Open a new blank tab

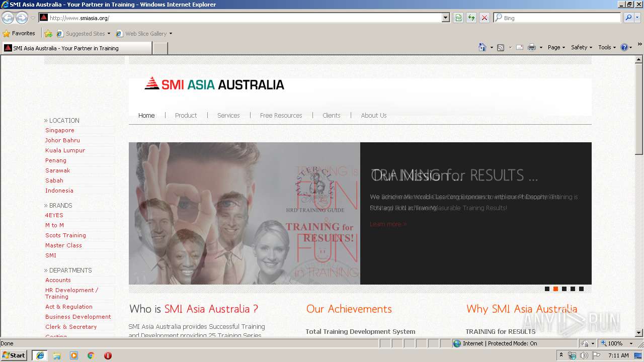[160, 48]
